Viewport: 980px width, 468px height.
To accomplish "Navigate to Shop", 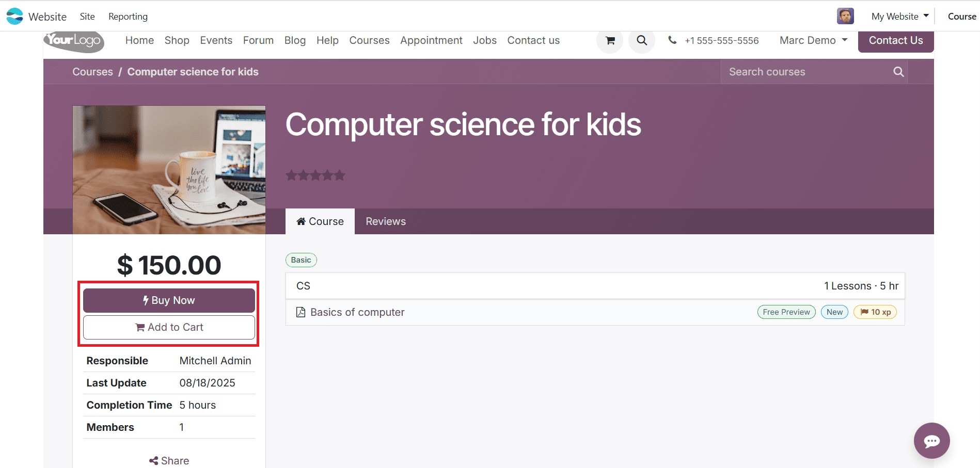I will 177,40.
